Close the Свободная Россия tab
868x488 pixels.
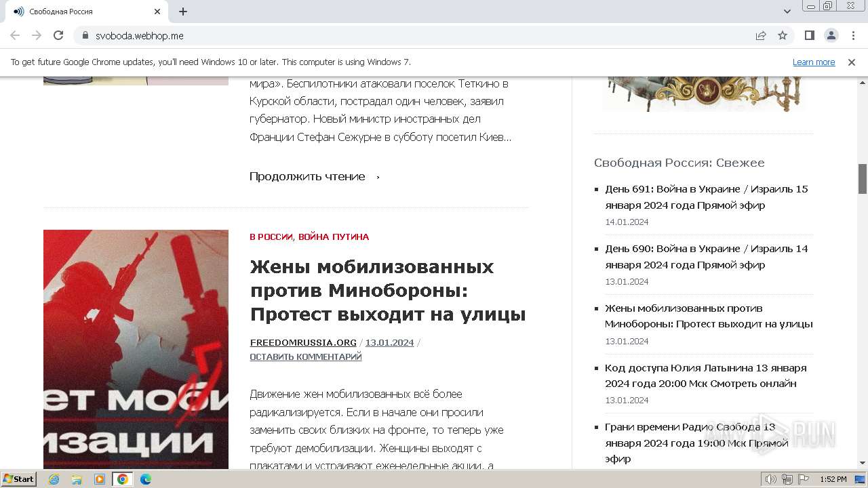(x=157, y=12)
